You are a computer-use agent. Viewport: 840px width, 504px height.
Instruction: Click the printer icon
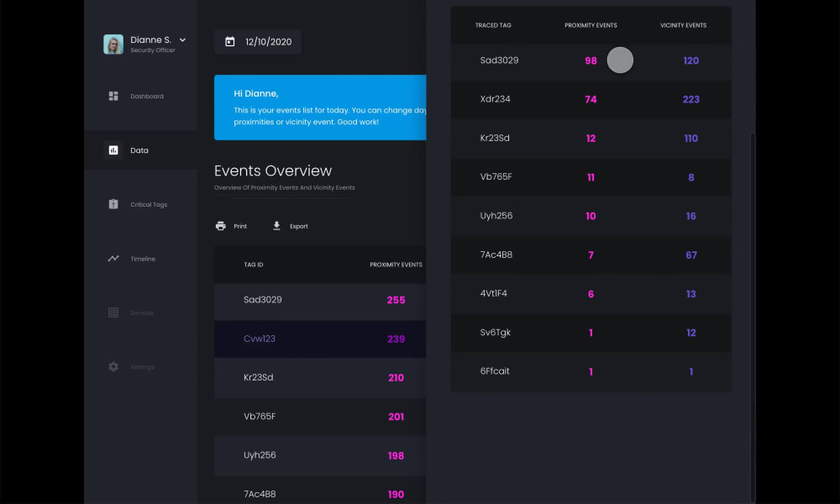pyautogui.click(x=220, y=225)
